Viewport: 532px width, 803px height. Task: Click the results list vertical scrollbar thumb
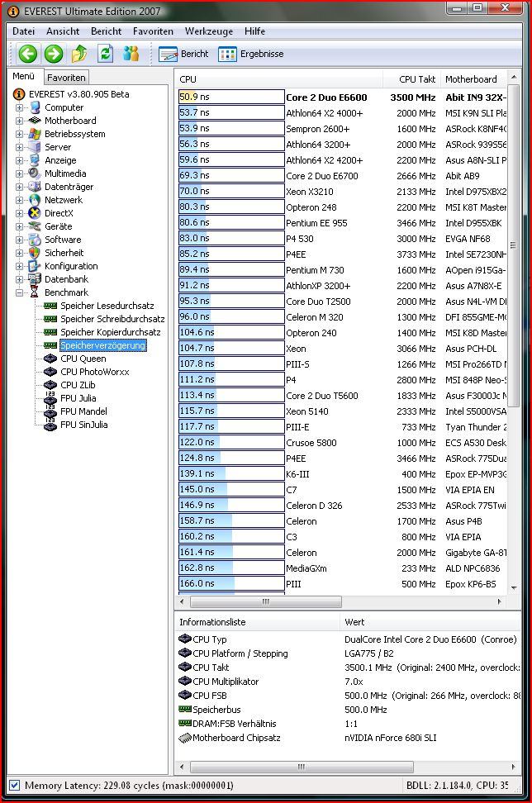coord(514,246)
